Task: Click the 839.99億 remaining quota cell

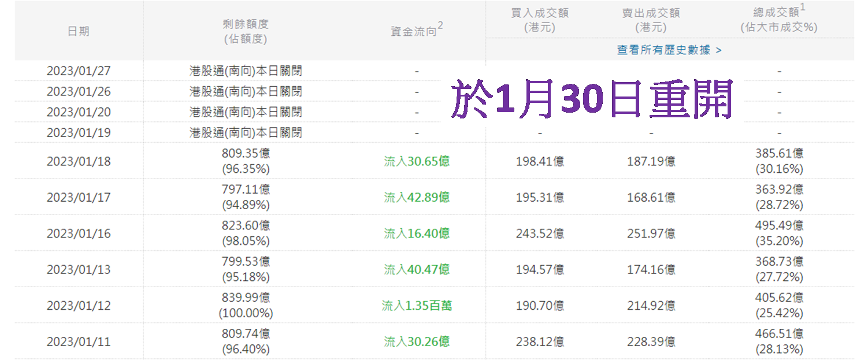Action: click(x=246, y=298)
